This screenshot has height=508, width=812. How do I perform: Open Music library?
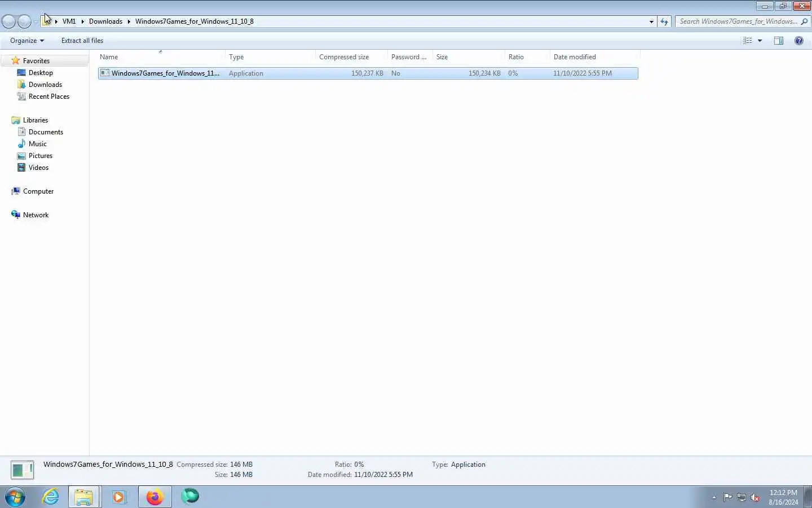38,144
